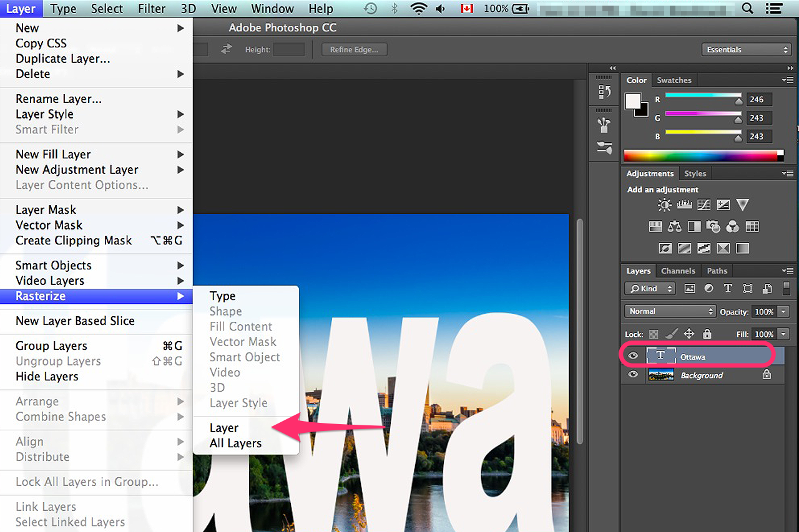Switch to the Paths tab
Image resolution: width=799 pixels, height=532 pixels.
coord(717,271)
